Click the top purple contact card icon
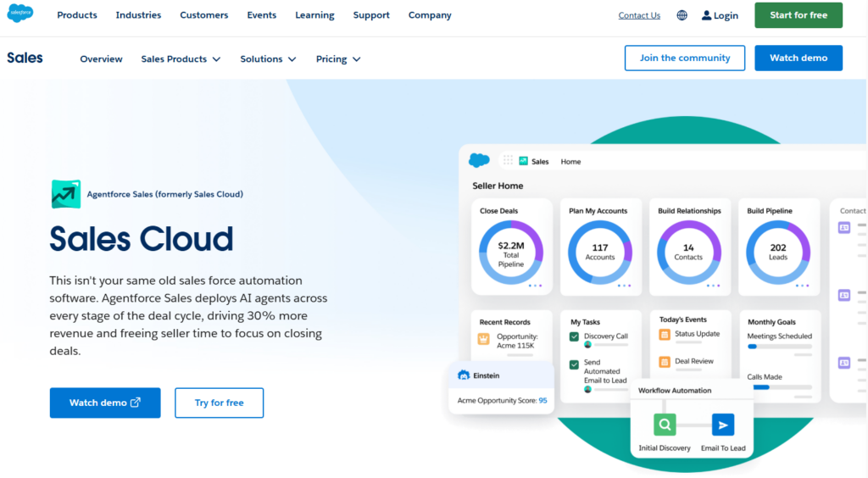Screen dimensions: 868x478 point(844,227)
